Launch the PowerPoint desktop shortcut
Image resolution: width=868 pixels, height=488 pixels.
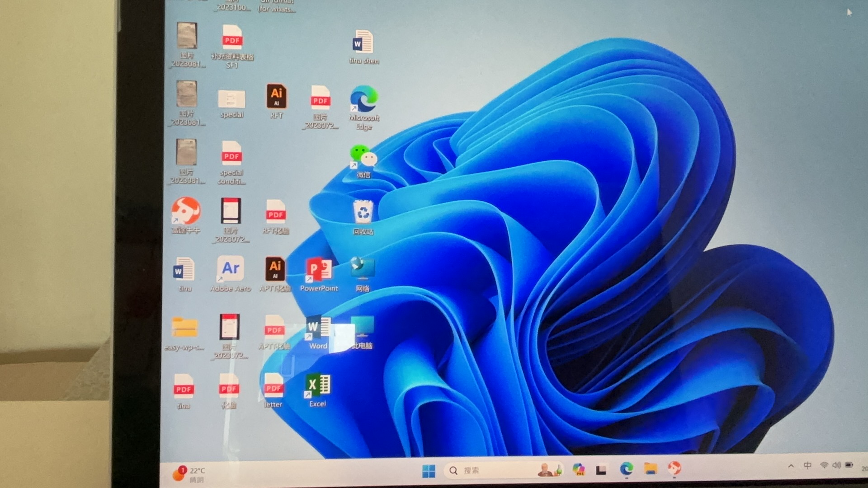tap(319, 274)
